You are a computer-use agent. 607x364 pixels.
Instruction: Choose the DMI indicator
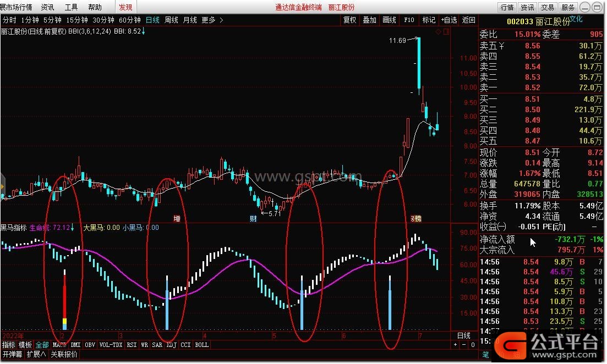click(75, 345)
